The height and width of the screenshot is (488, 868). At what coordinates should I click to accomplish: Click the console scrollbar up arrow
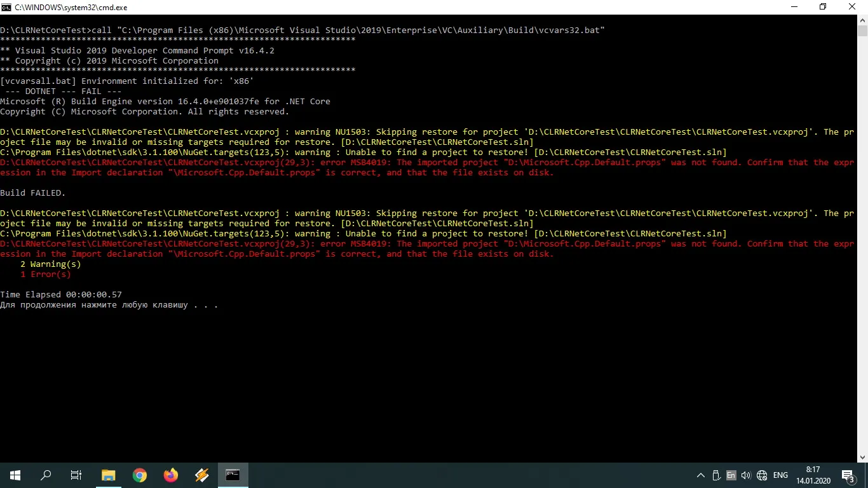coord(862,20)
